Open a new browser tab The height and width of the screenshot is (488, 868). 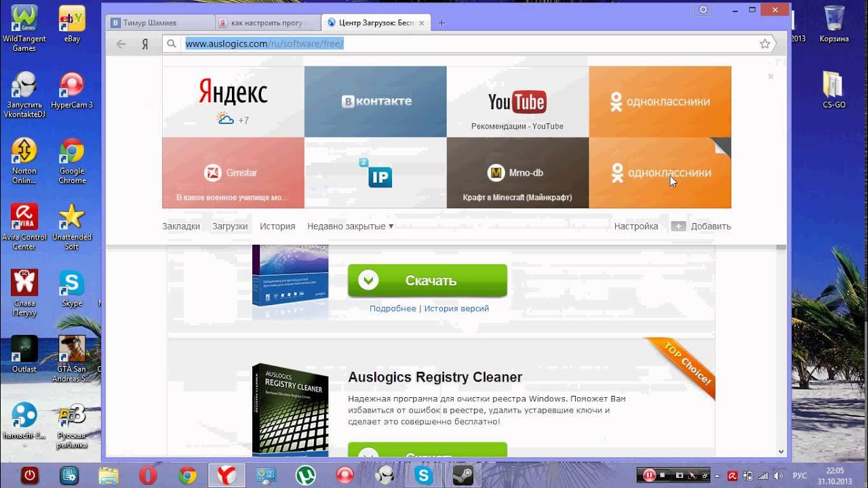point(441,23)
